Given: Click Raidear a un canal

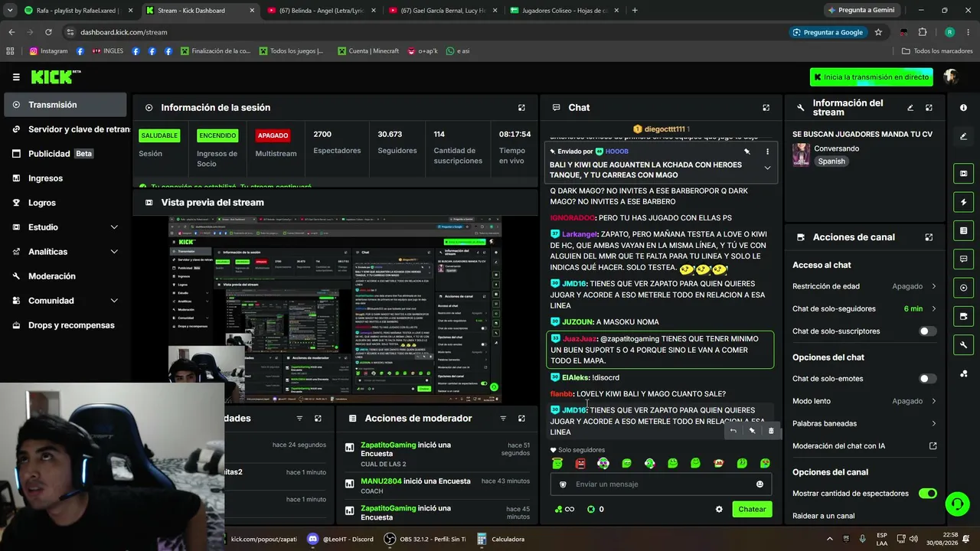Looking at the screenshot, I should 823,516.
